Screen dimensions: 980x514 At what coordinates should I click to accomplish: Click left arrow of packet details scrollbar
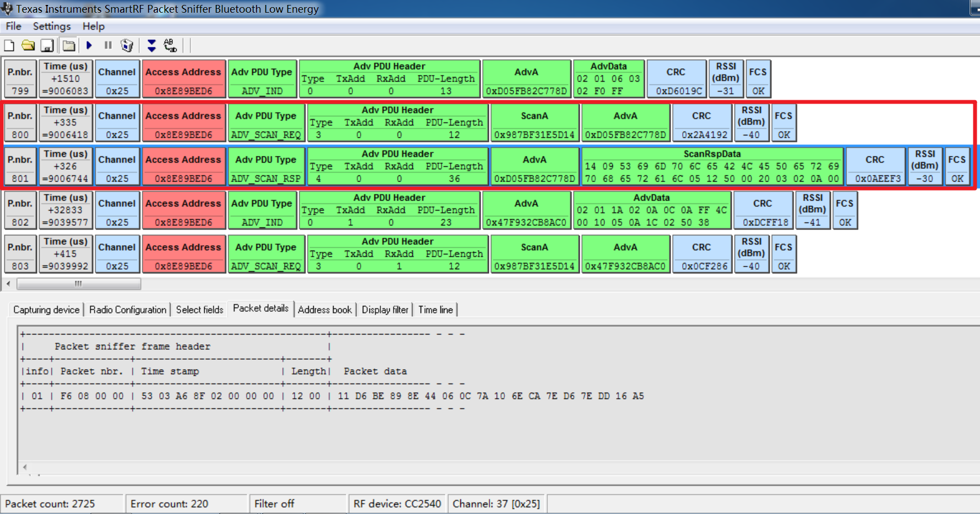click(x=25, y=467)
